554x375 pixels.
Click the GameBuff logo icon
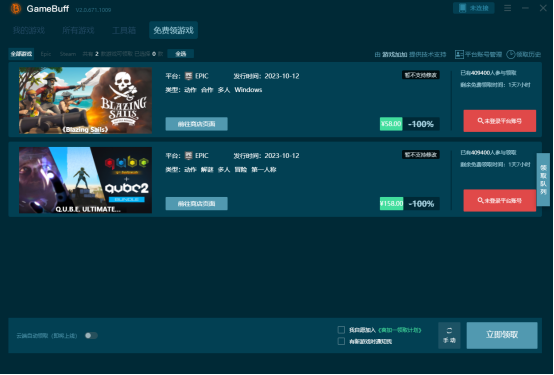pos(16,8)
